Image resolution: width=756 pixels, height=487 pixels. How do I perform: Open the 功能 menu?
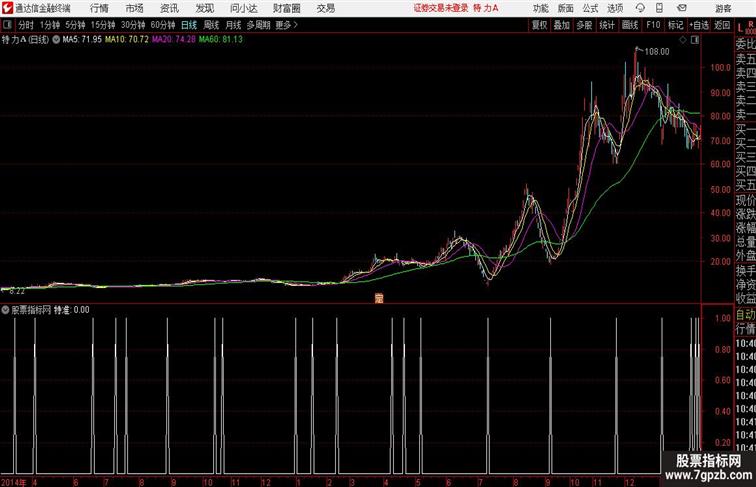coord(540,8)
